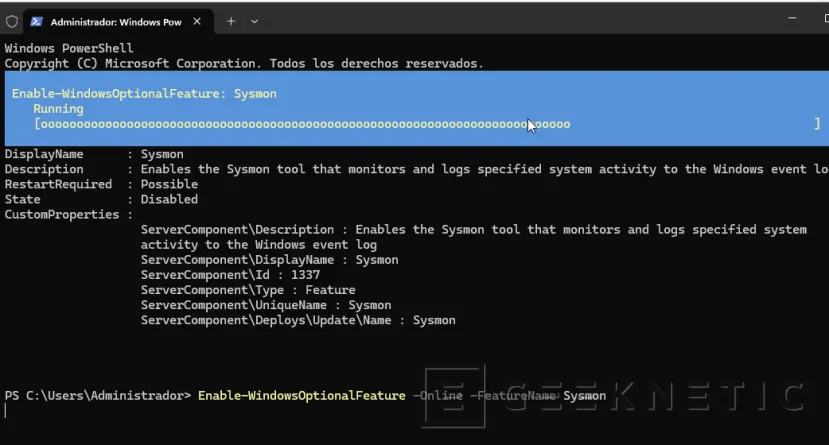Click 'ServerComponent\Deploys\Update\Name : Sysmon' line

pyautogui.click(x=298, y=320)
